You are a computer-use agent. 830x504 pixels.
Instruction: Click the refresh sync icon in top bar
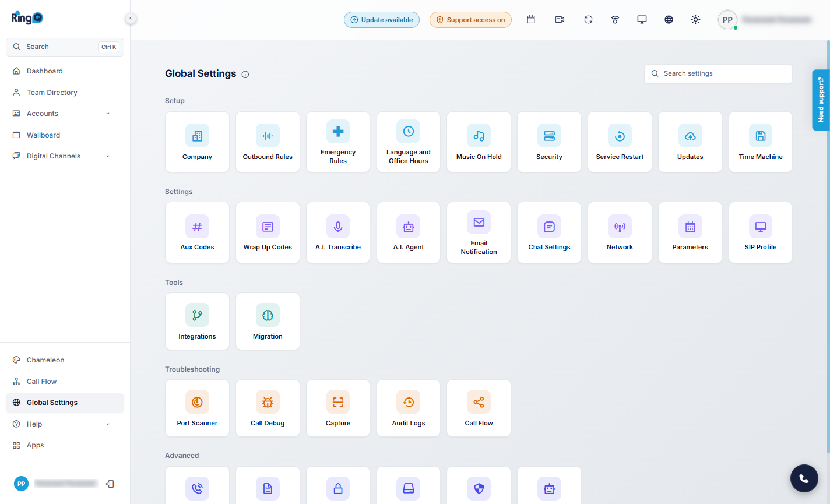click(588, 20)
